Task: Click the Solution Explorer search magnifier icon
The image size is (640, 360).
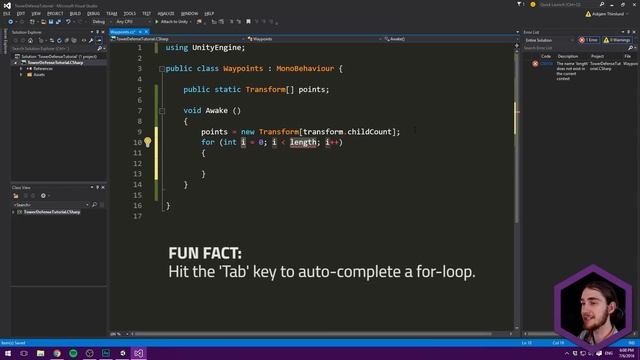Action: point(99,49)
